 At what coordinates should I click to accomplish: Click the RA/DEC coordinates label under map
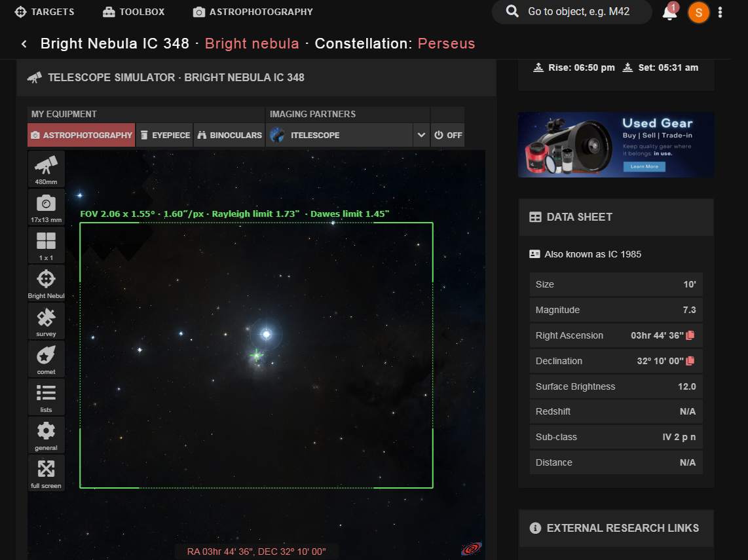(x=257, y=551)
